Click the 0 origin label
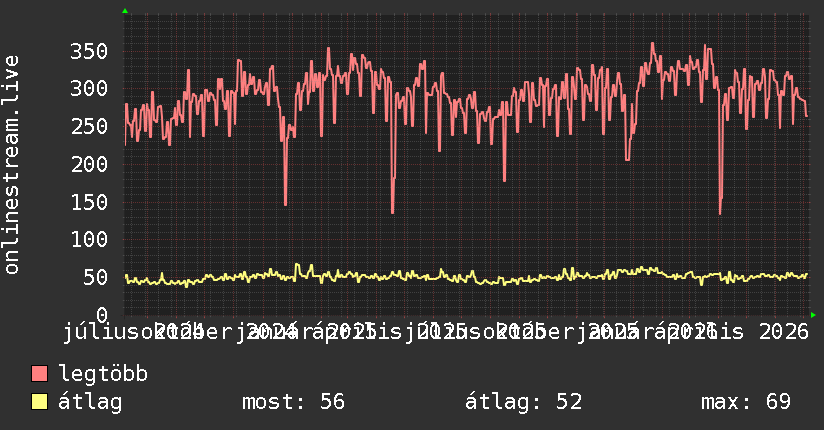The image size is (824, 430). [101, 315]
